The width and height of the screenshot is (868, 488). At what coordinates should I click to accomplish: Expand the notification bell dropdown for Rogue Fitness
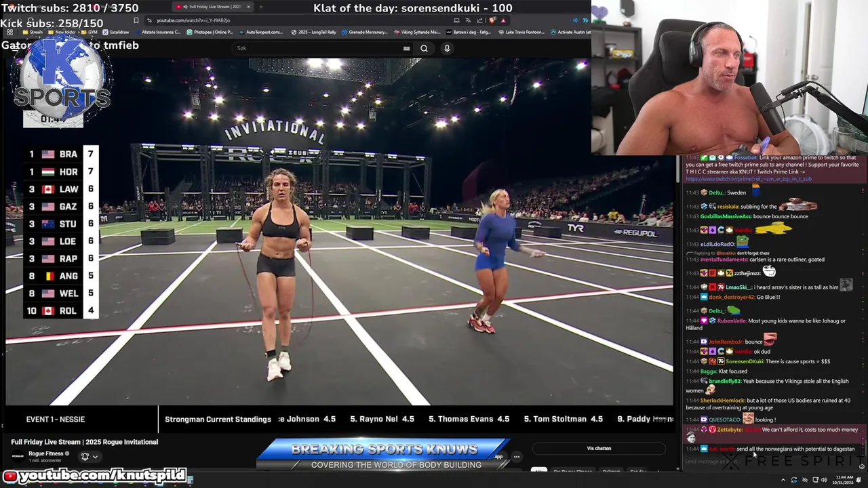point(89,456)
